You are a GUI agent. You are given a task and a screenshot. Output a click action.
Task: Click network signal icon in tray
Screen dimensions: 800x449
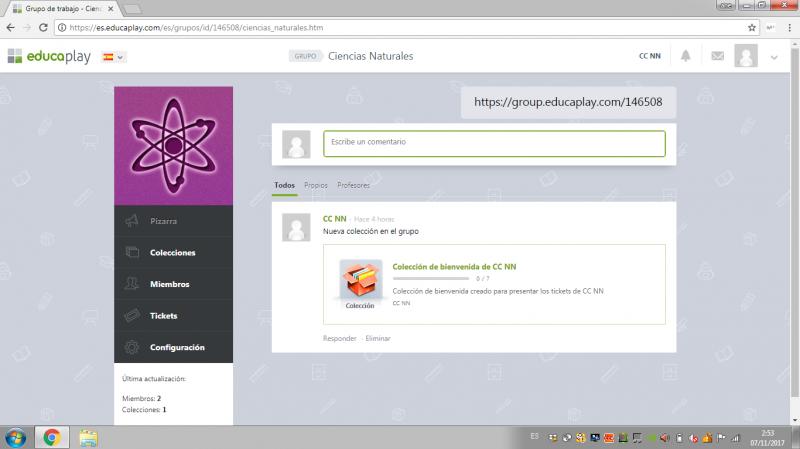pyautogui.click(x=735, y=438)
